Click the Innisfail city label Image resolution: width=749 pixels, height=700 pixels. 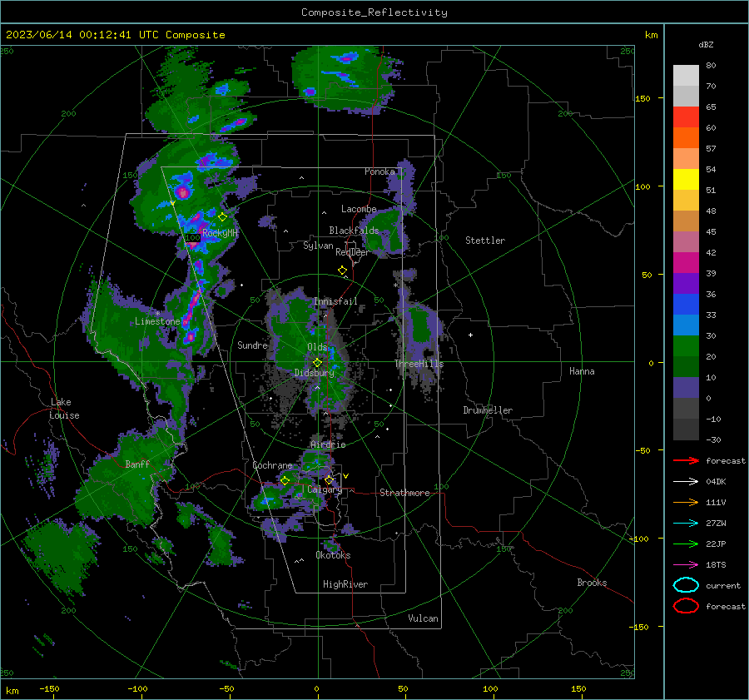(335, 301)
